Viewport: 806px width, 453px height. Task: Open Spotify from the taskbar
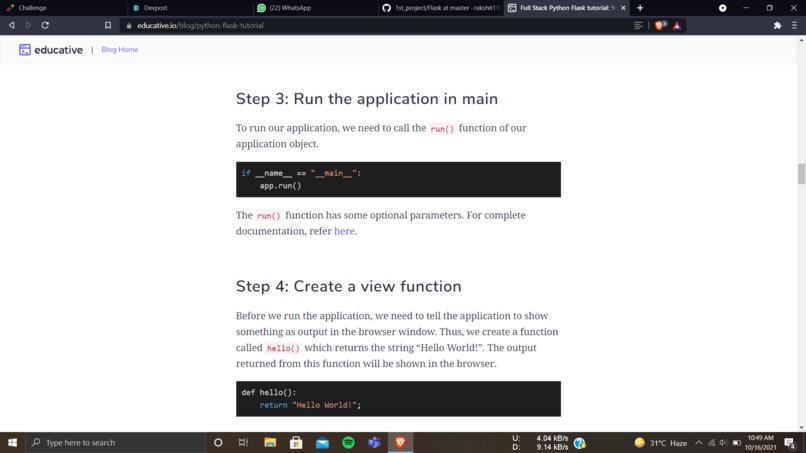click(349, 442)
